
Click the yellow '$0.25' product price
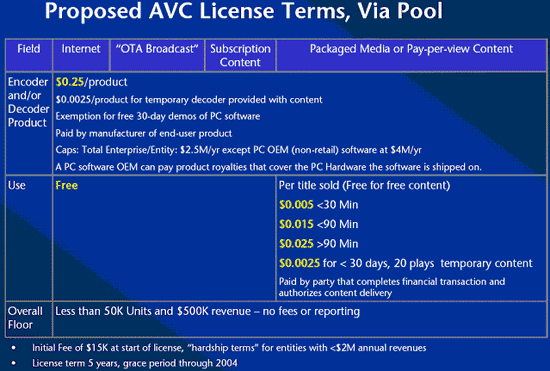pos(69,82)
